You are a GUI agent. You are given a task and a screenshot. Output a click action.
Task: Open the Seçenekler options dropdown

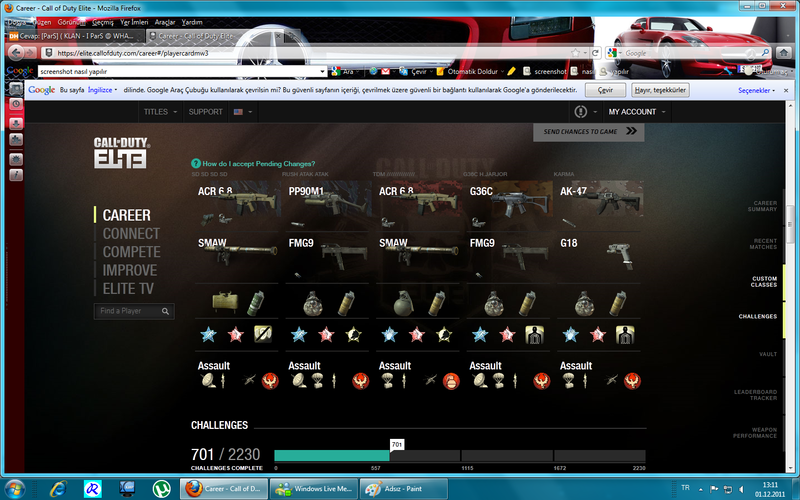point(757,90)
